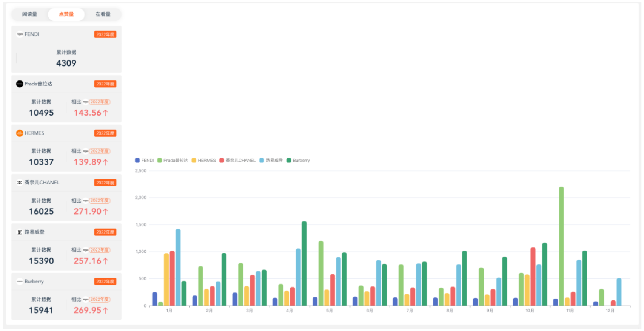This screenshot has height=331, width=644.
Task: Click the tall light-green Prada bar in 11月
Action: point(561,246)
